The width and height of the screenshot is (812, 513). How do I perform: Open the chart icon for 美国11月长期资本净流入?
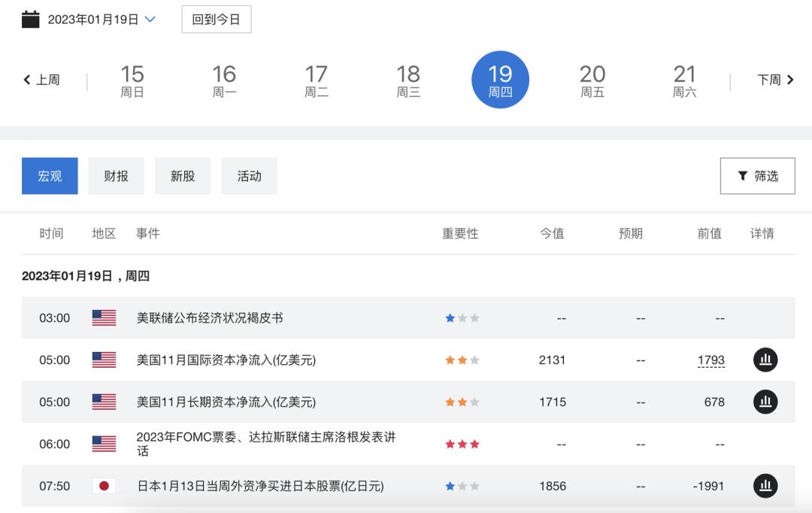(x=765, y=402)
